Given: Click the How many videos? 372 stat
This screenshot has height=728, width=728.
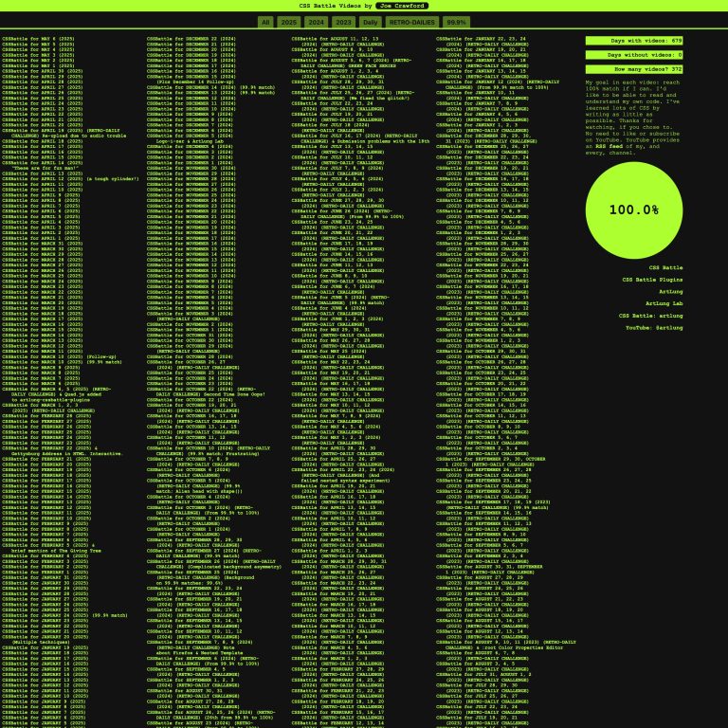Looking at the screenshot, I should (634, 69).
